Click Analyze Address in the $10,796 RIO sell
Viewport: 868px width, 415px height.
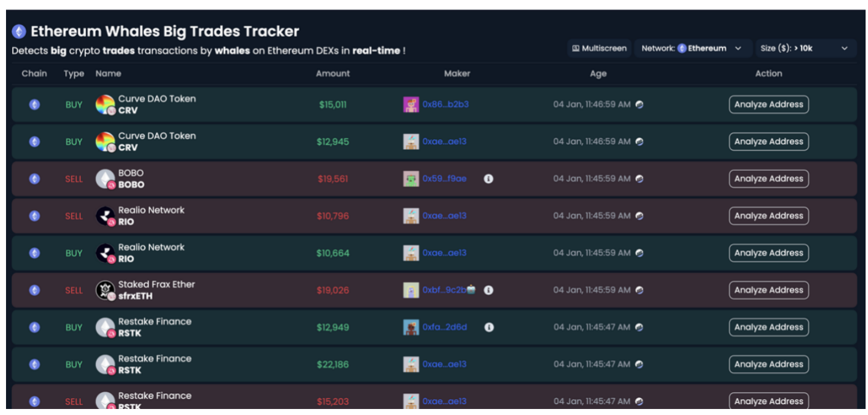769,216
